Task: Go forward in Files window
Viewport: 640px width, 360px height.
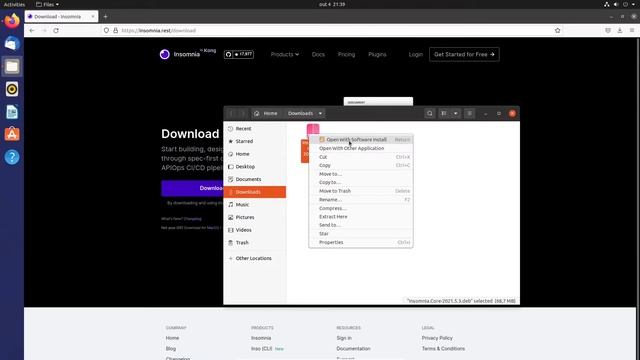Action: (242, 113)
